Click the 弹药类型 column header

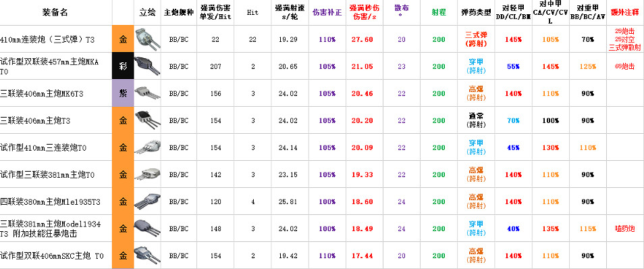(476, 12)
